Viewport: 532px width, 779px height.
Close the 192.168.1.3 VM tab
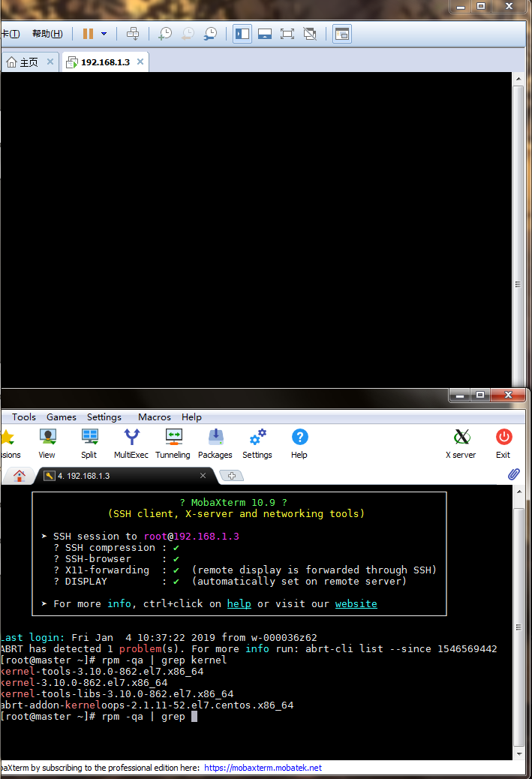point(140,62)
